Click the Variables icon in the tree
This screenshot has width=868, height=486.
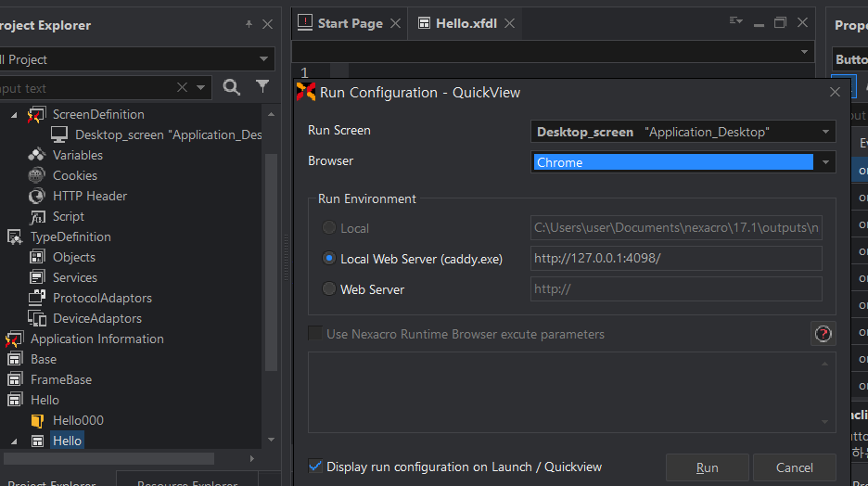36,155
